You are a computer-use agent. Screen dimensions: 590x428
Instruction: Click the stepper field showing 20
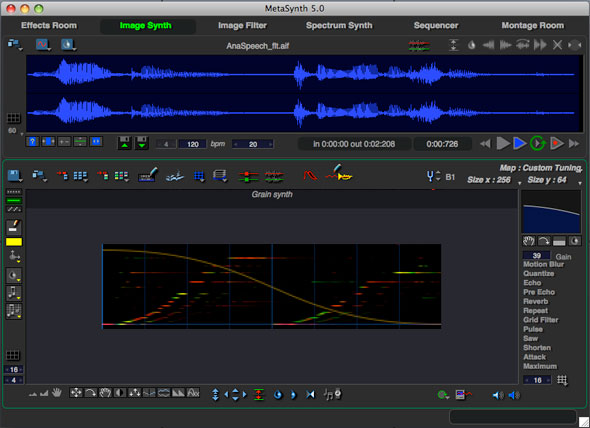pyautogui.click(x=253, y=144)
